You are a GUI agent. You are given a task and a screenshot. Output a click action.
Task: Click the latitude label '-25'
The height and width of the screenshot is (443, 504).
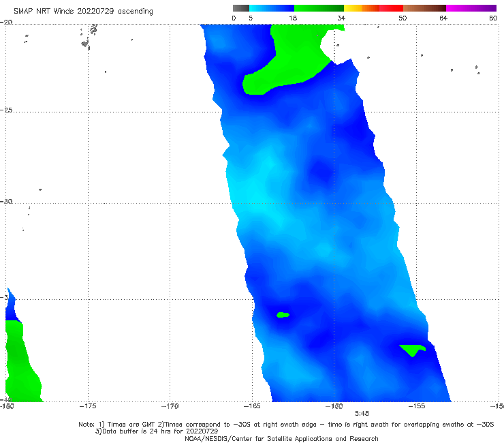coord(6,110)
